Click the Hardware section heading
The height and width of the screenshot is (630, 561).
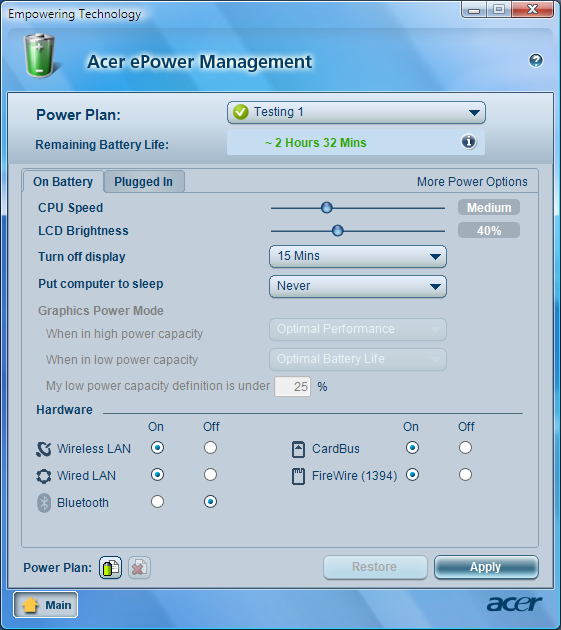64,410
